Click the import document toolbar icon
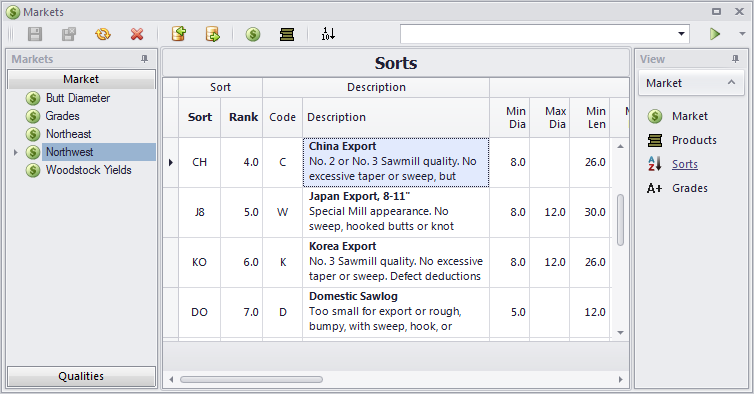This screenshot has height=394, width=754. 179,34
